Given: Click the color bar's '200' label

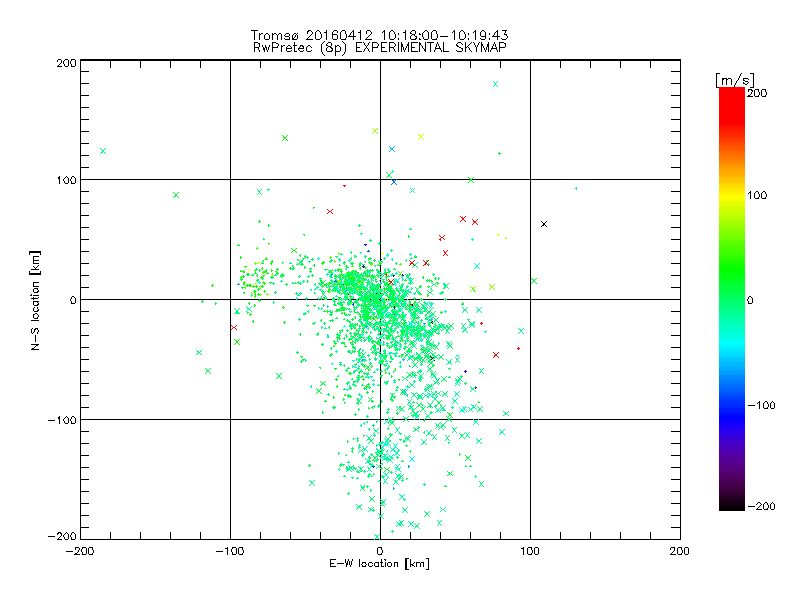Looking at the screenshot, I should (757, 93).
